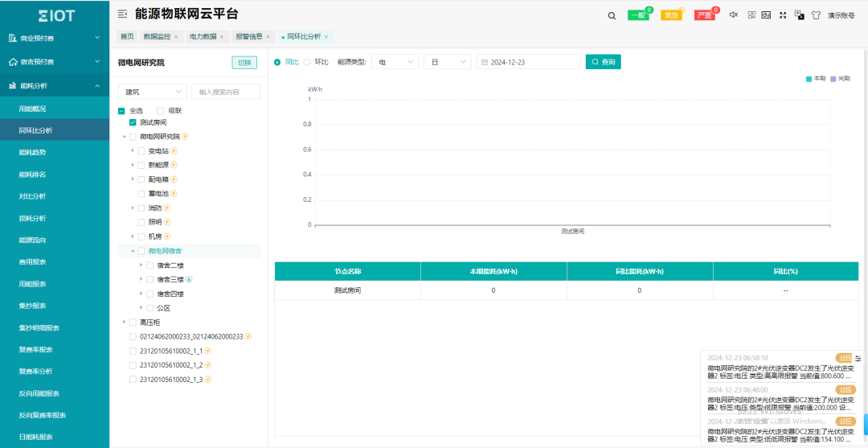
Task: Switch to the 首页 tab
Action: pyautogui.click(x=127, y=36)
